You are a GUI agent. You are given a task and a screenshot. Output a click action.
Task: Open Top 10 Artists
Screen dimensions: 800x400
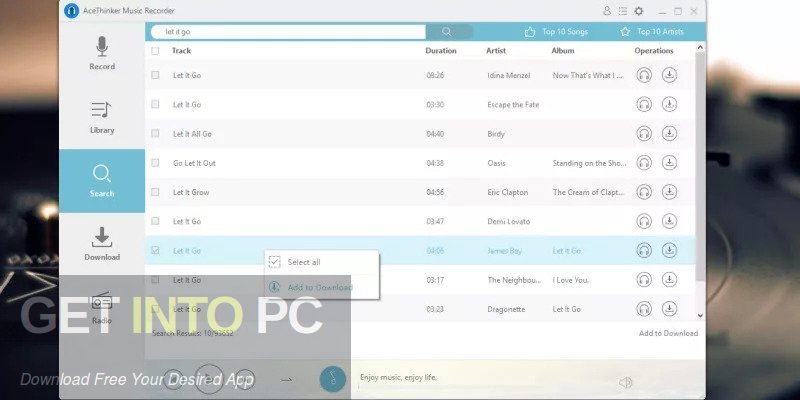[x=652, y=32]
